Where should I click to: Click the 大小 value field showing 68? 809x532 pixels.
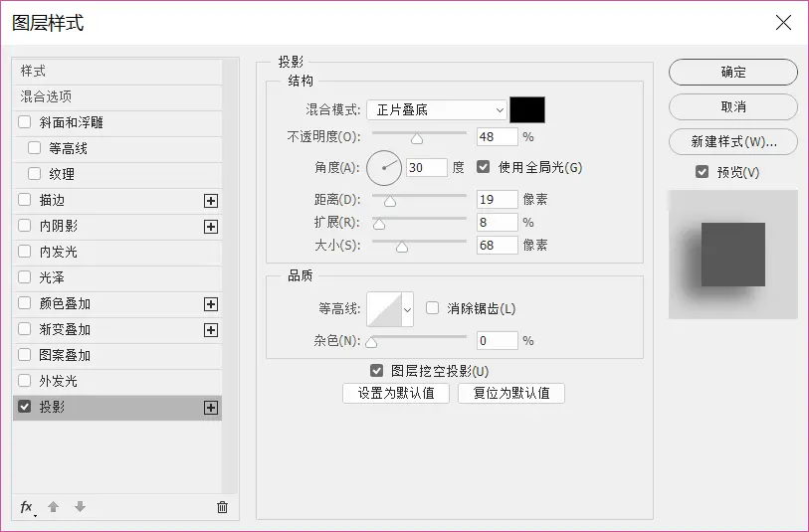point(497,245)
